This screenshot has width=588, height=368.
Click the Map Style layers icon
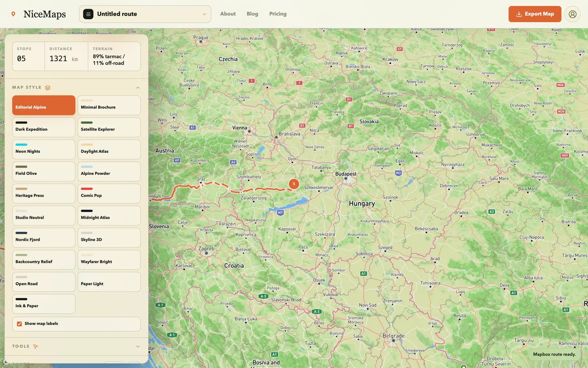pos(48,88)
